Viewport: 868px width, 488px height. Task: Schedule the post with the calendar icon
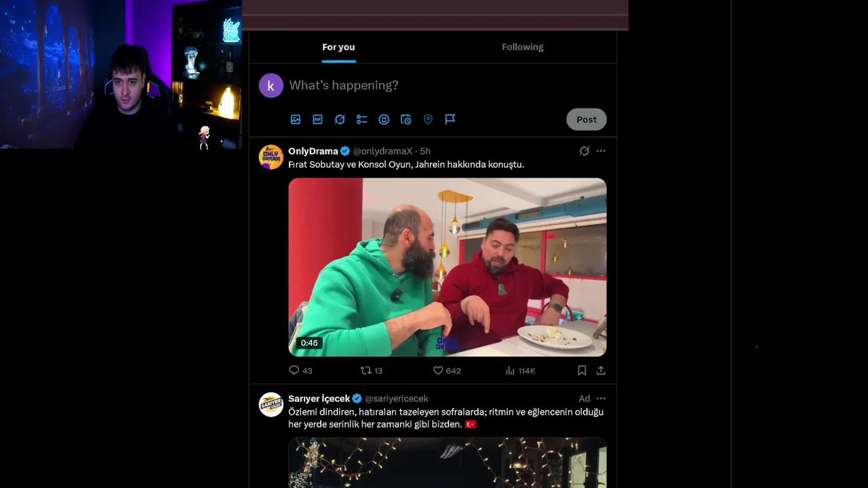click(406, 119)
